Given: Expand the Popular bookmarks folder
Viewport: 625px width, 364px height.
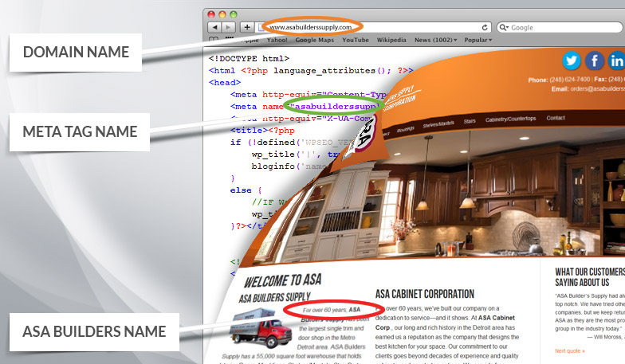Looking at the screenshot, I should [478, 40].
